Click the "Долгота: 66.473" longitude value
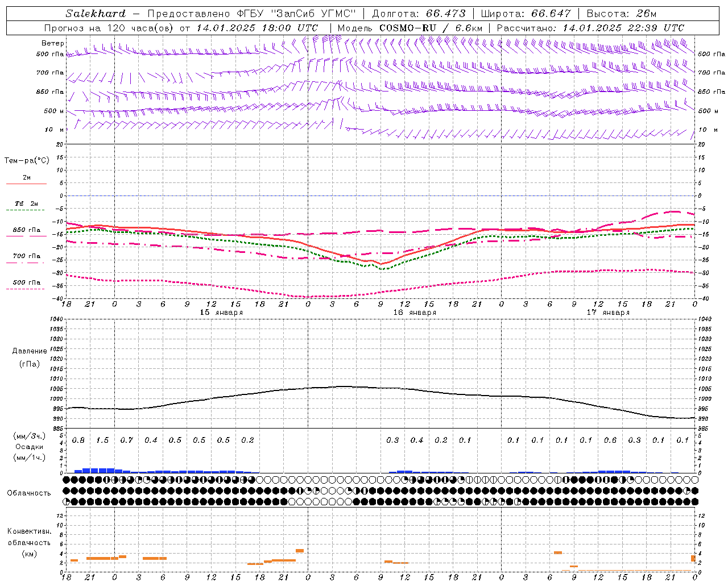 click(x=419, y=14)
